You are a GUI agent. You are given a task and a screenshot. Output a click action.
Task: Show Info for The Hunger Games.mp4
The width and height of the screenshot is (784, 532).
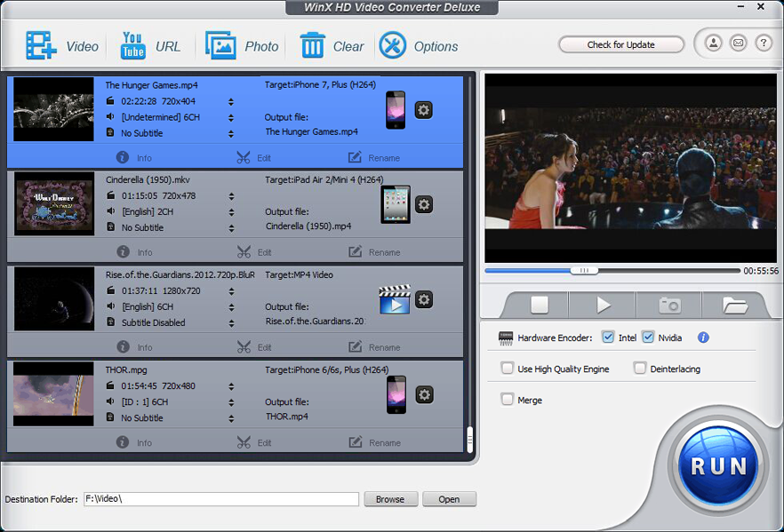coord(134,158)
